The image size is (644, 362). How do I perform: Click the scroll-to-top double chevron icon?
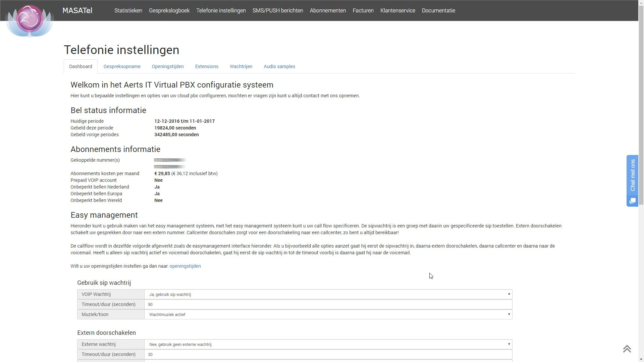pyautogui.click(x=627, y=349)
